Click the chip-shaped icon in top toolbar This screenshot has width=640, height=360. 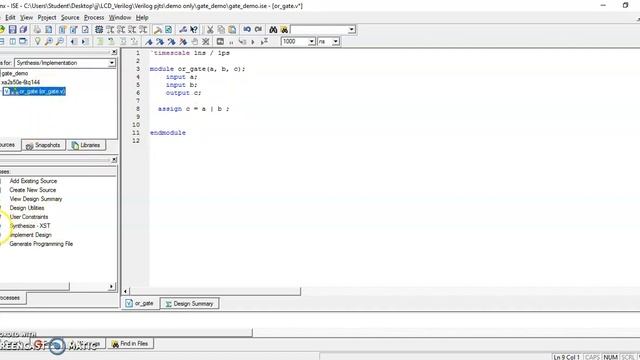99,29
